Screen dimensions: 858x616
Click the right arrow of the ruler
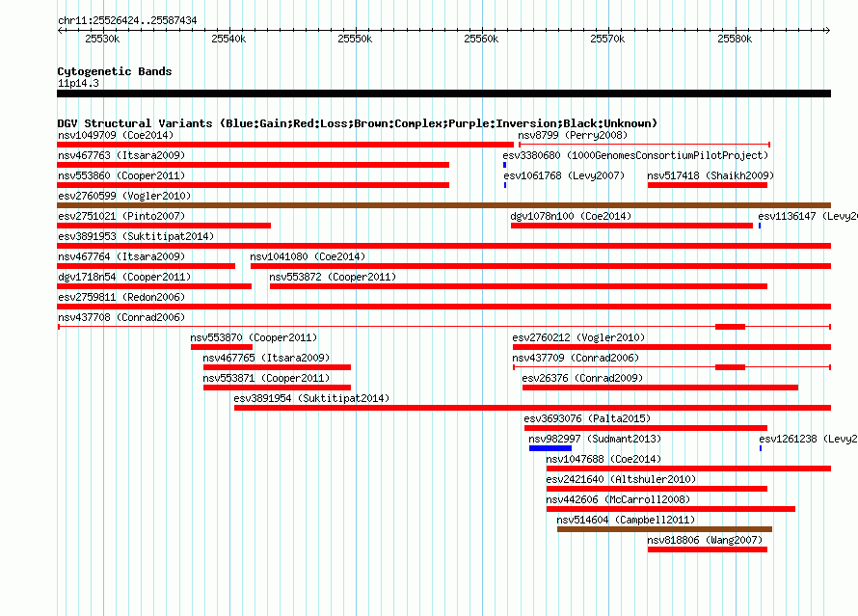[x=827, y=31]
